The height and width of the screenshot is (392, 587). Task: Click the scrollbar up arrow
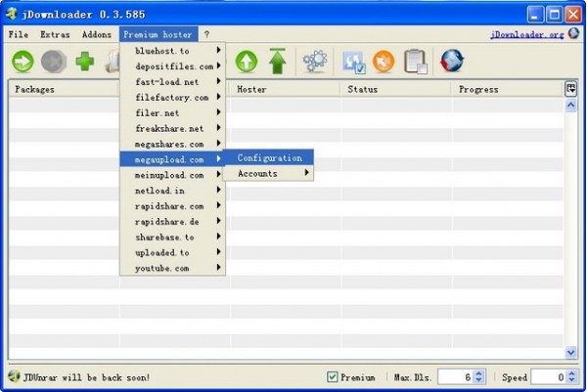pos(570,106)
